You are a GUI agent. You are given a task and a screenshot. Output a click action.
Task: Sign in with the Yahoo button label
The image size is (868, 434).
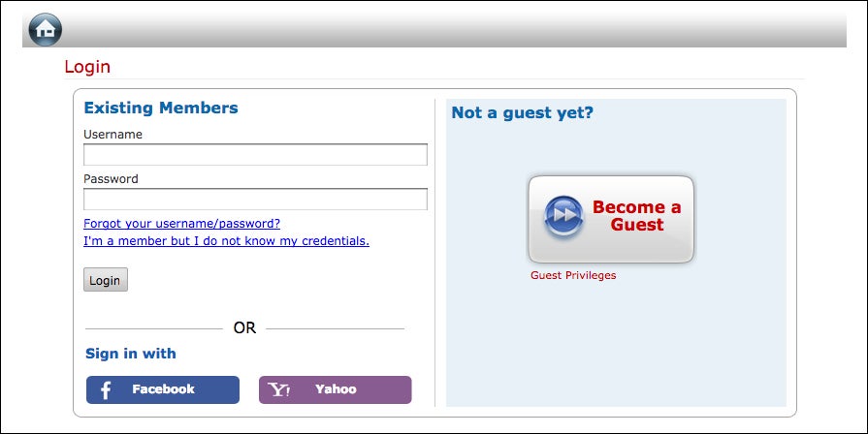[x=336, y=389]
